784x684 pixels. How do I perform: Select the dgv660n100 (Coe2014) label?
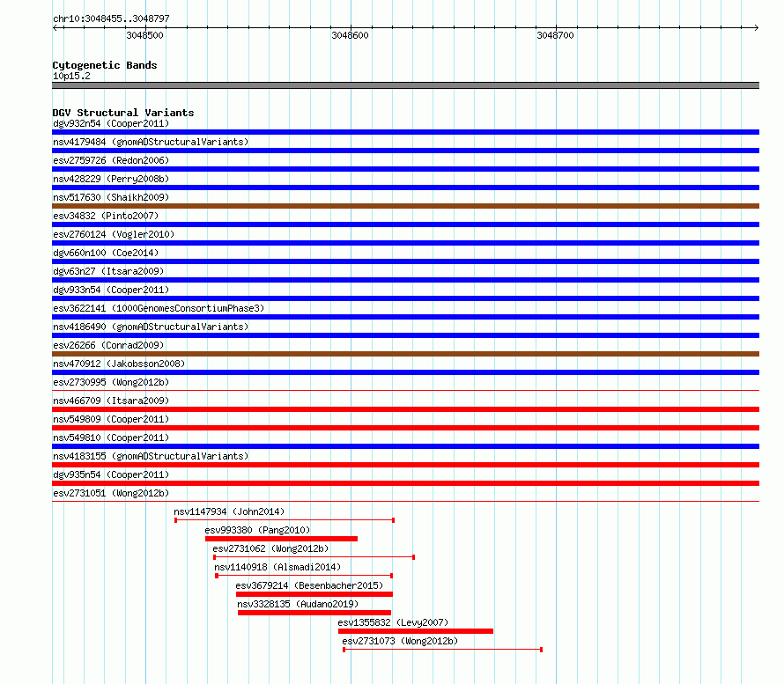tap(106, 253)
